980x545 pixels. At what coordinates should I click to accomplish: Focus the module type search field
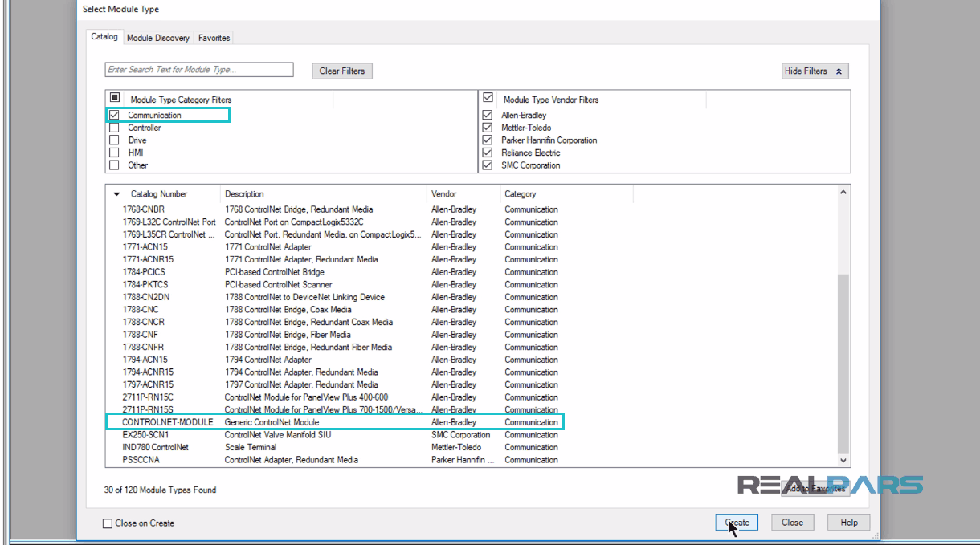[x=199, y=70]
